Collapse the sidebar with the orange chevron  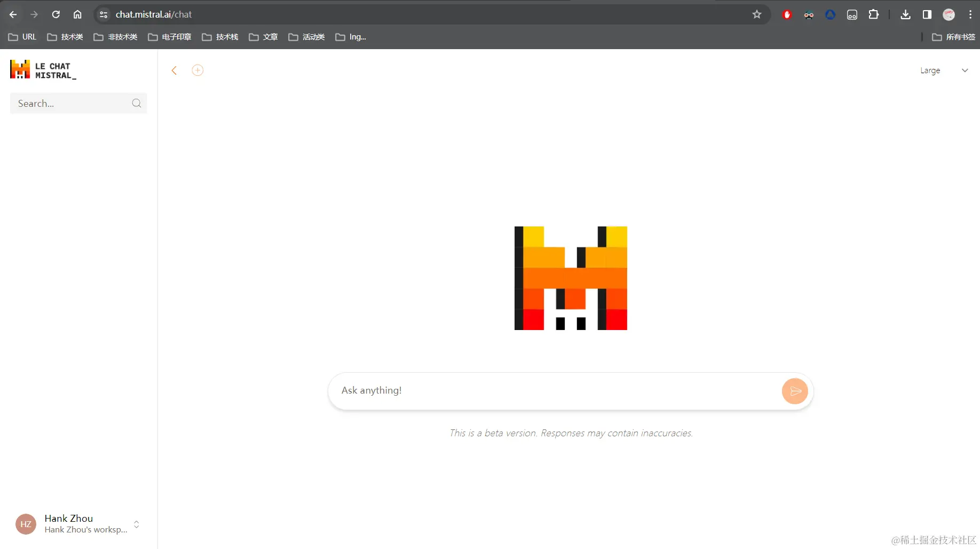(x=174, y=70)
